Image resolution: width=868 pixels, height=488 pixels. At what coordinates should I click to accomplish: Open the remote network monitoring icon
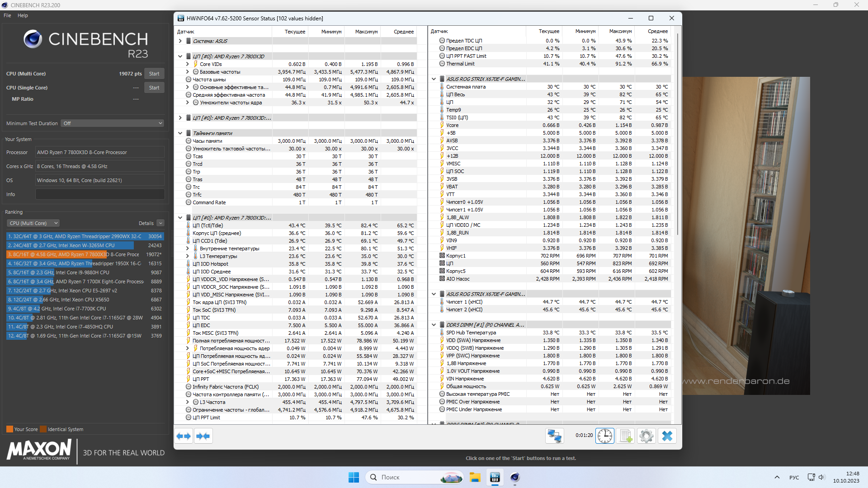pyautogui.click(x=554, y=436)
